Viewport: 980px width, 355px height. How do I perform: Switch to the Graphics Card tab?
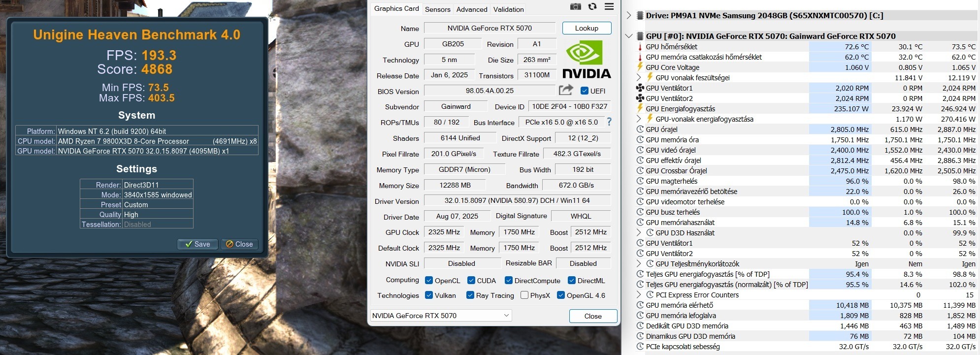click(396, 8)
